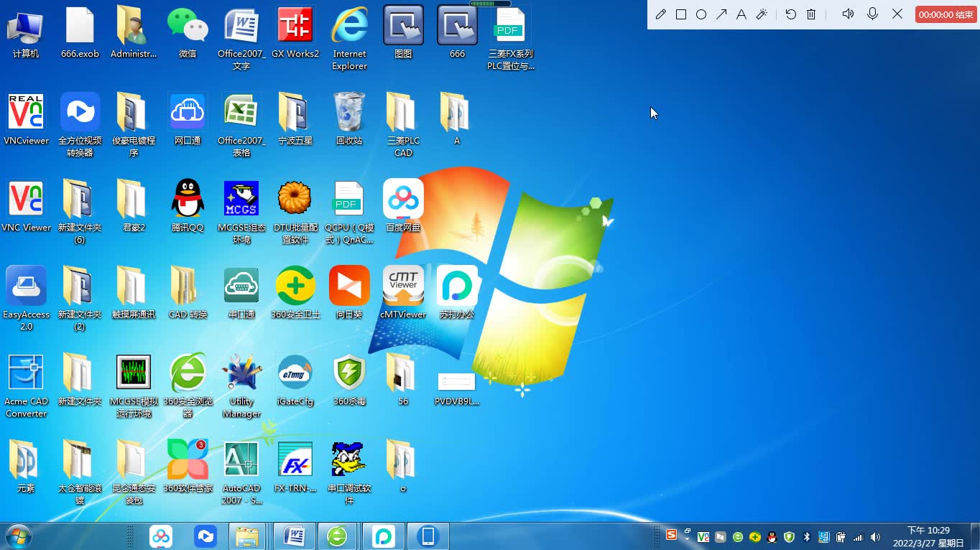This screenshot has height=550, width=980.
Task: Open Office2007 表格 Excel icon
Action: tap(241, 125)
